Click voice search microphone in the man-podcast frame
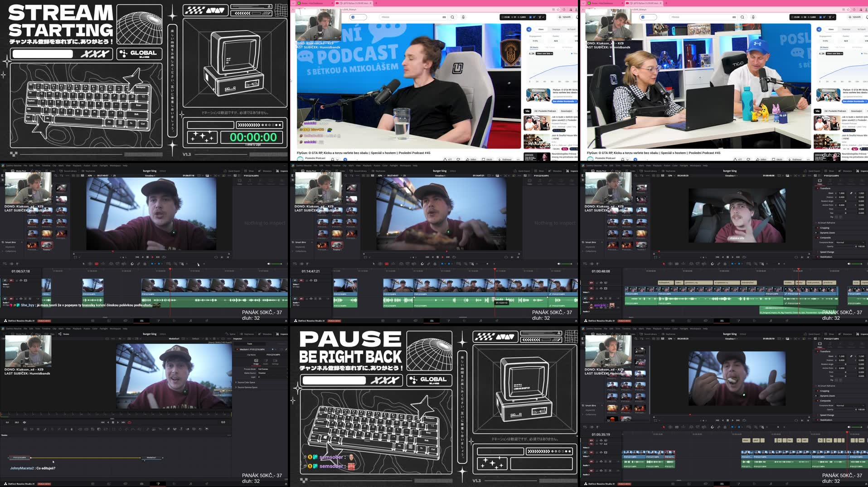868x487 pixels. click(x=463, y=17)
